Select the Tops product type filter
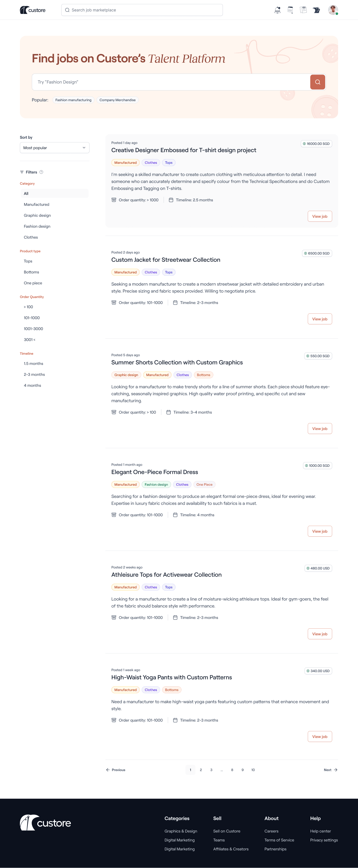This screenshot has width=358, height=868. click(28, 261)
